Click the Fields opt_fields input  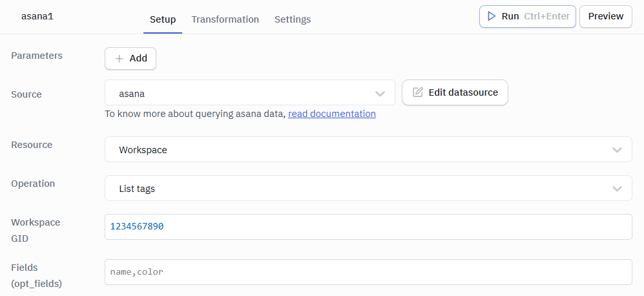(x=368, y=271)
